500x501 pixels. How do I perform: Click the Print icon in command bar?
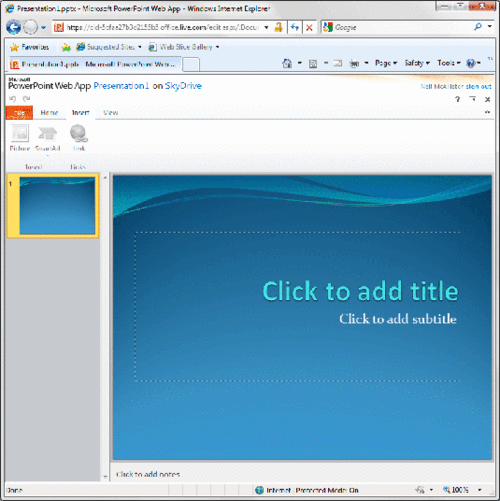(354, 63)
